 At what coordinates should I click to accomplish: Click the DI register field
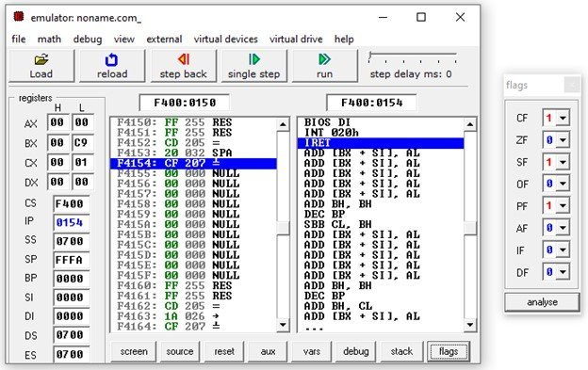click(72, 316)
